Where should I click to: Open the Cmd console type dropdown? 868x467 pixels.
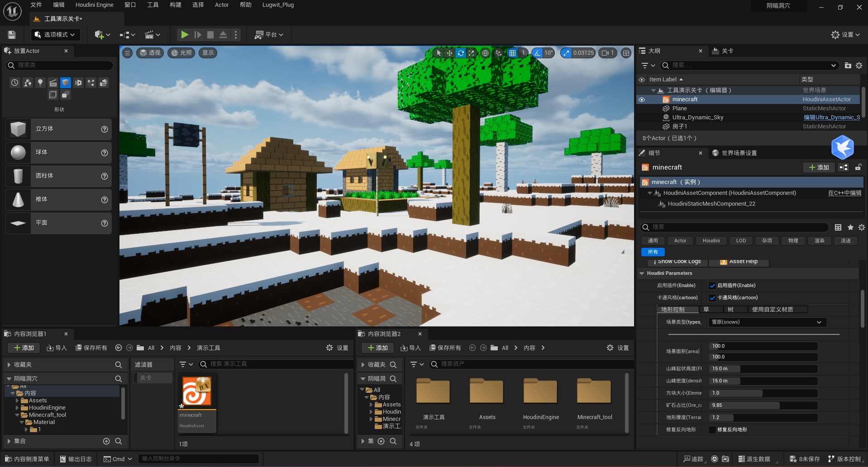118,459
